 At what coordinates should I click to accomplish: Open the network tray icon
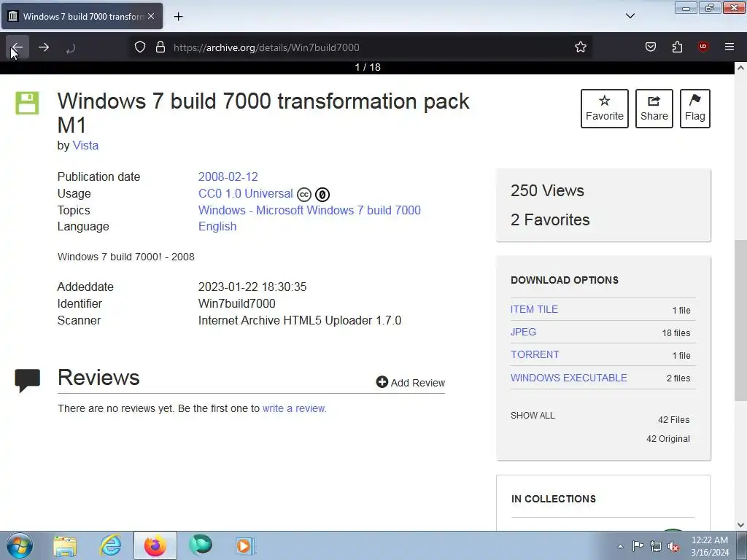point(656,546)
